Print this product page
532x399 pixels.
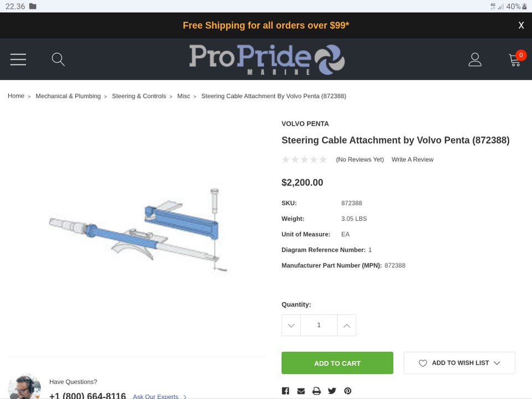[x=316, y=391]
